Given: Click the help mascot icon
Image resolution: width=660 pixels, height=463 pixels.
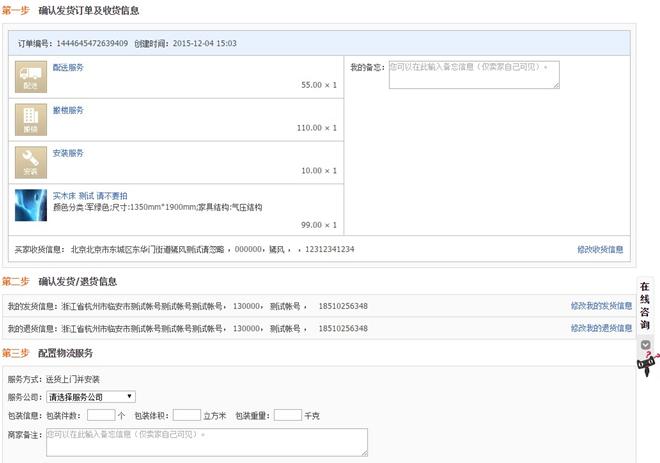Looking at the screenshot, I should click(x=647, y=365).
